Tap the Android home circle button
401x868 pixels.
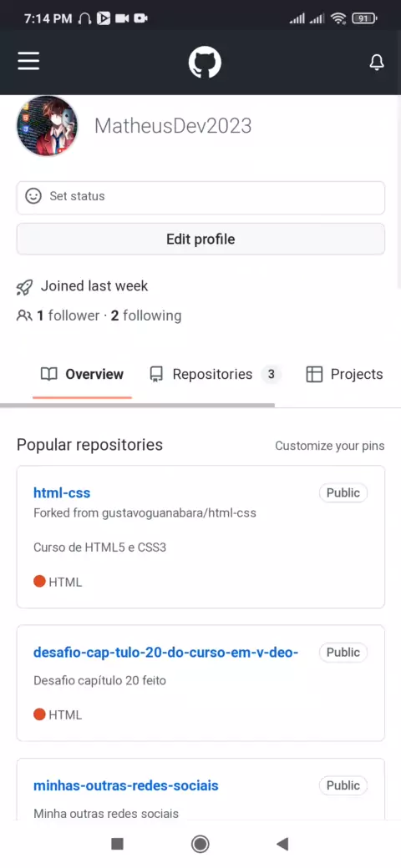click(200, 844)
